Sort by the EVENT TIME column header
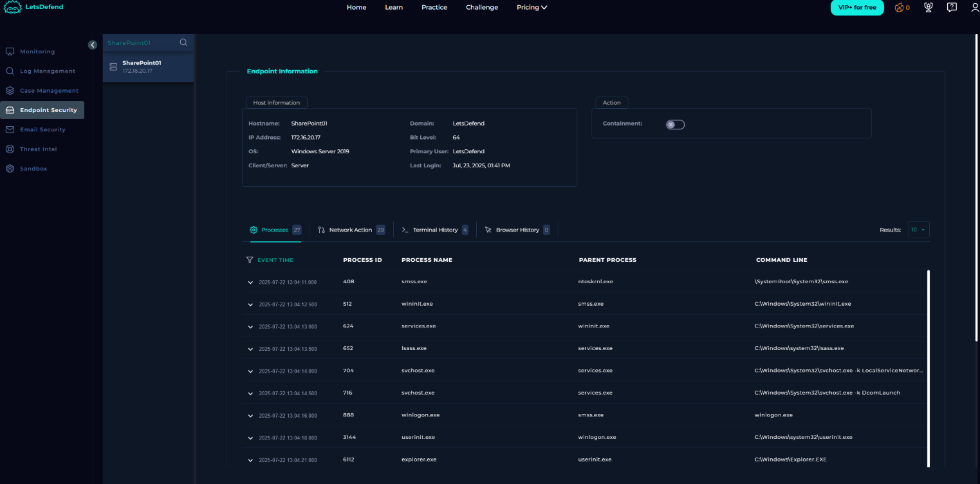 [275, 260]
